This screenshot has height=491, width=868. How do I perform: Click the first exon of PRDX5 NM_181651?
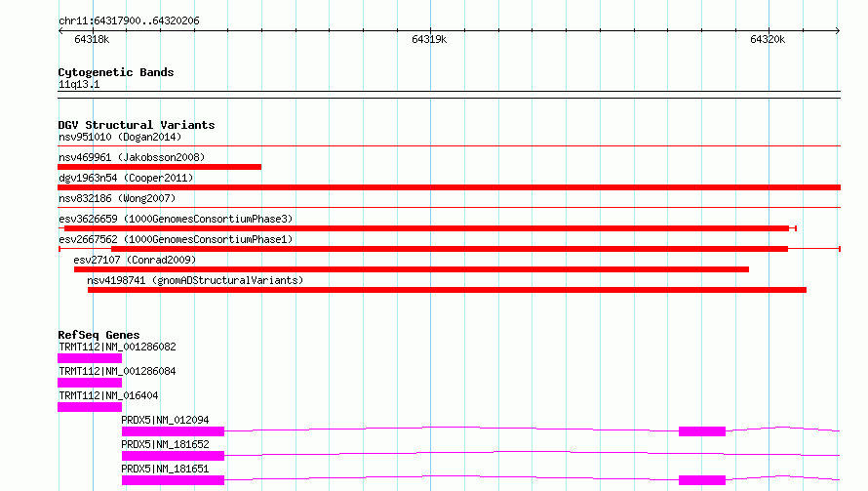pos(174,480)
